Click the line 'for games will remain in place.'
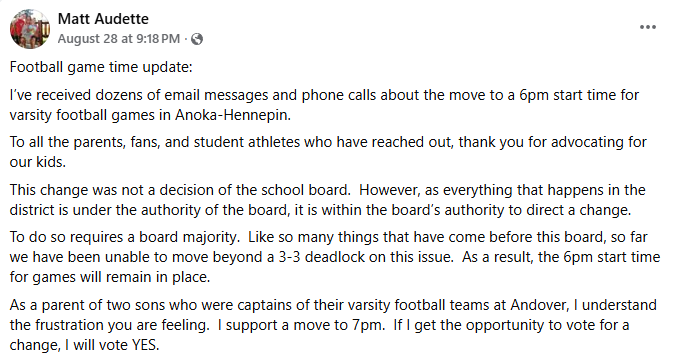Viewport: 673px width, 360px height. (x=110, y=277)
